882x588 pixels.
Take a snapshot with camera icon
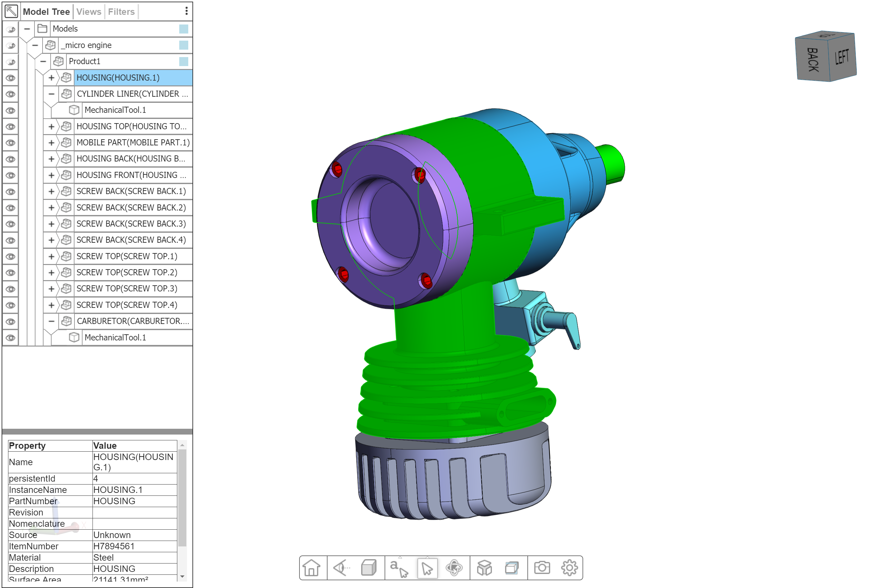coord(542,568)
